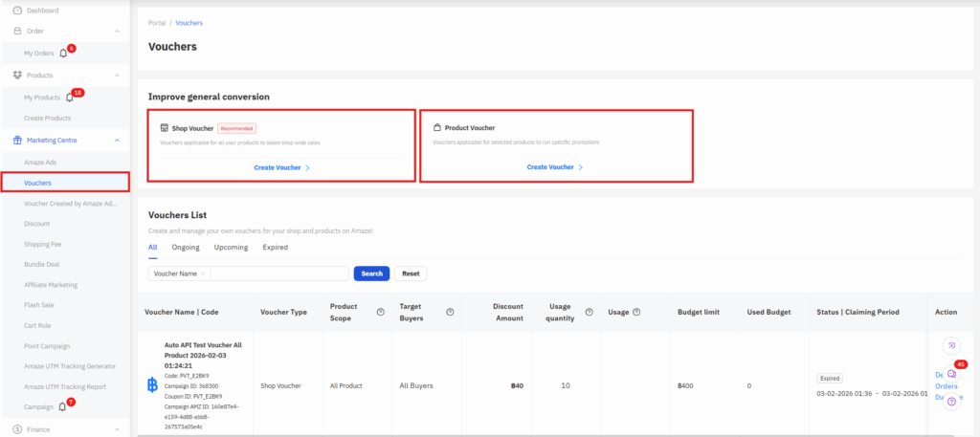Image resolution: width=980 pixels, height=437 pixels.
Task: Open the Voucher Name search dropdown
Action: [x=179, y=273]
